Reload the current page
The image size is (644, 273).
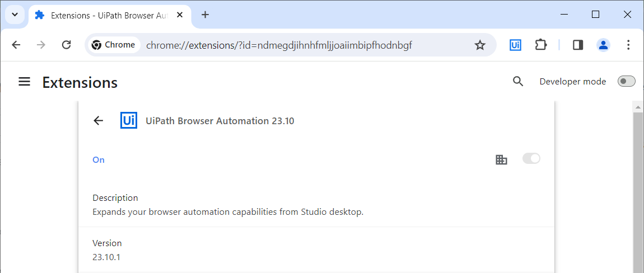(66, 45)
